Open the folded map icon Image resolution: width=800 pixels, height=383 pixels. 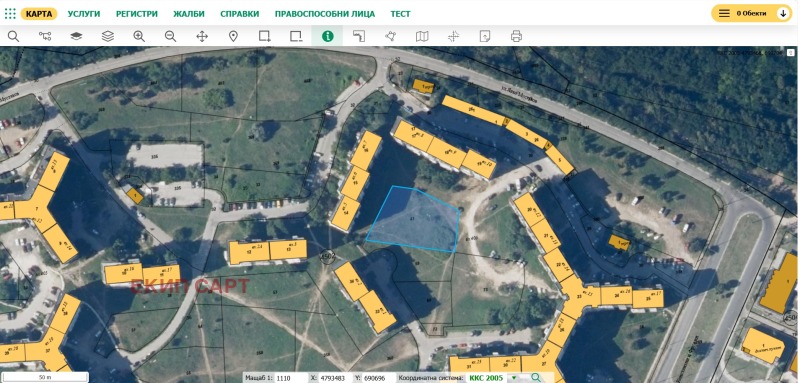pos(422,36)
